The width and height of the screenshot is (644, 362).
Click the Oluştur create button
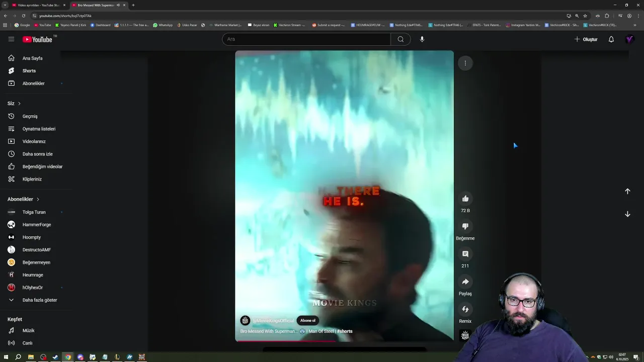coord(586,39)
